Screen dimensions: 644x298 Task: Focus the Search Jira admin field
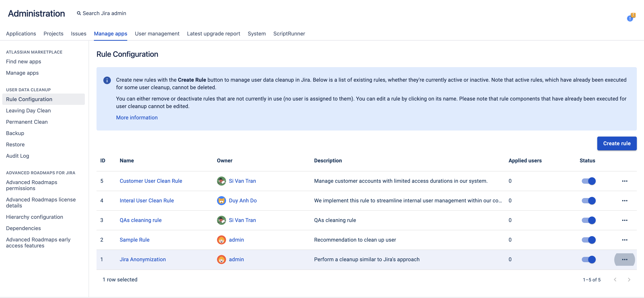pos(104,13)
